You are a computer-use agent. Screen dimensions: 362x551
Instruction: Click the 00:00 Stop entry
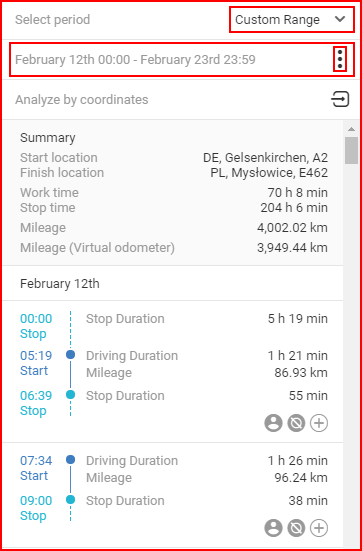pos(36,326)
